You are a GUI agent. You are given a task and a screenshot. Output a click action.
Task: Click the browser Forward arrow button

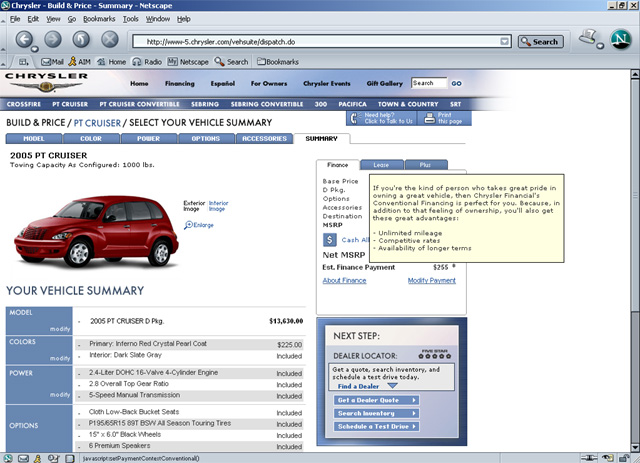click(x=53, y=40)
